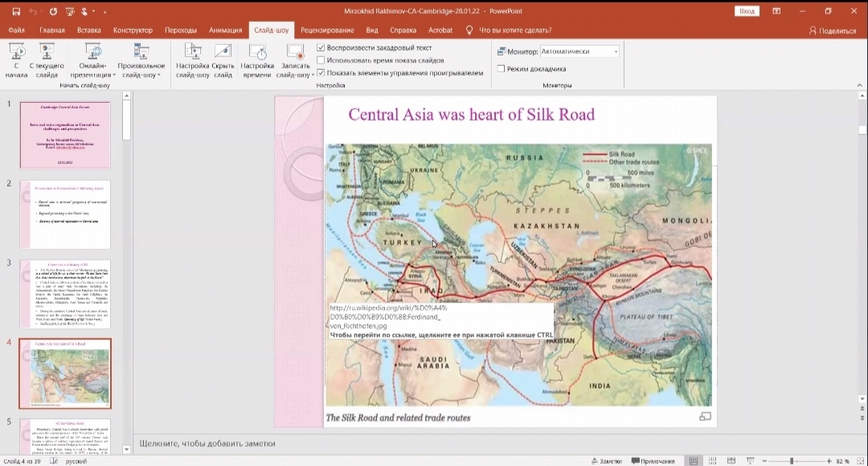Switch to Slide Sorter view icon

(712, 461)
